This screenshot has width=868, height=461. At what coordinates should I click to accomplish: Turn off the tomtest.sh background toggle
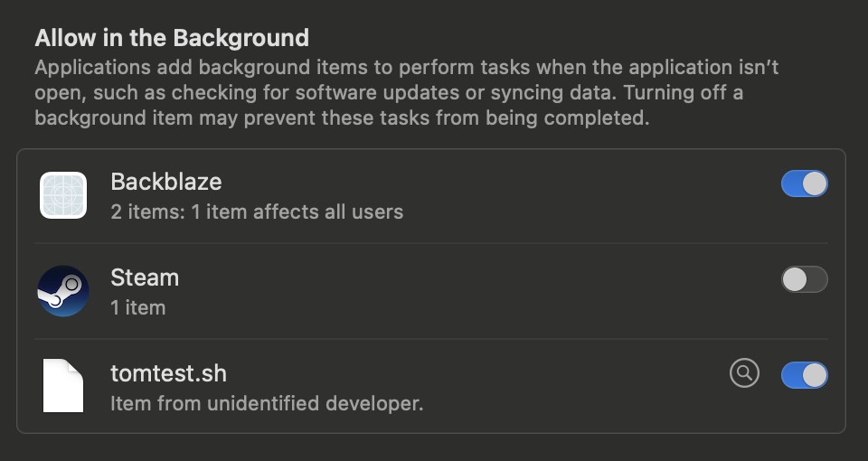[805, 375]
